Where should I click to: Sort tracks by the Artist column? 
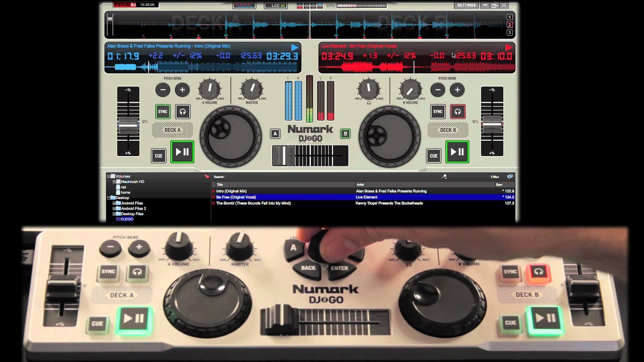pos(425,185)
